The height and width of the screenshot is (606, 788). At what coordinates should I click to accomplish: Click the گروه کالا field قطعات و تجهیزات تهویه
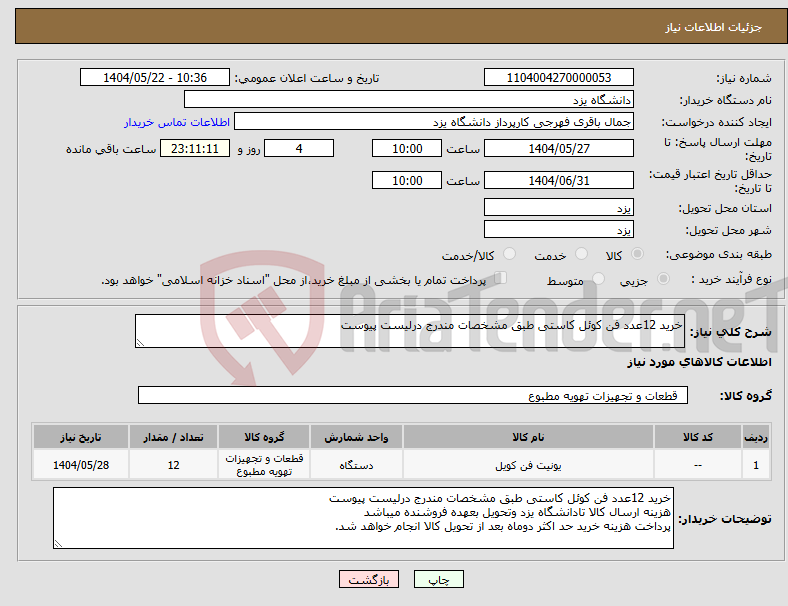(413, 395)
